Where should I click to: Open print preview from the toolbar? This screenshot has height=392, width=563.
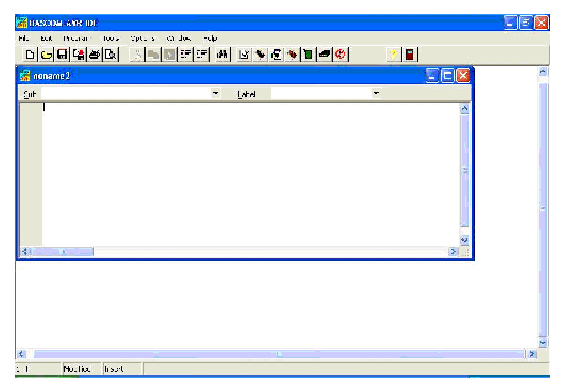(110, 55)
